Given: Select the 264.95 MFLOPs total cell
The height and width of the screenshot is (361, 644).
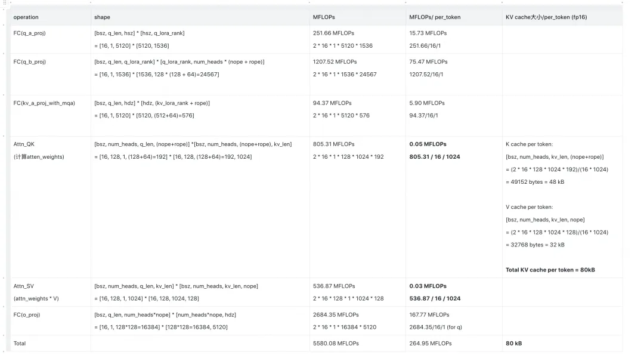Looking at the screenshot, I should point(454,343).
